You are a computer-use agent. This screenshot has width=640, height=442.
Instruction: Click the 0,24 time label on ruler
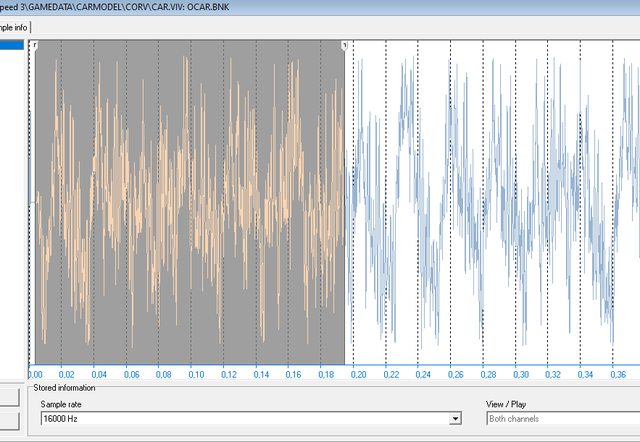pos(423,374)
